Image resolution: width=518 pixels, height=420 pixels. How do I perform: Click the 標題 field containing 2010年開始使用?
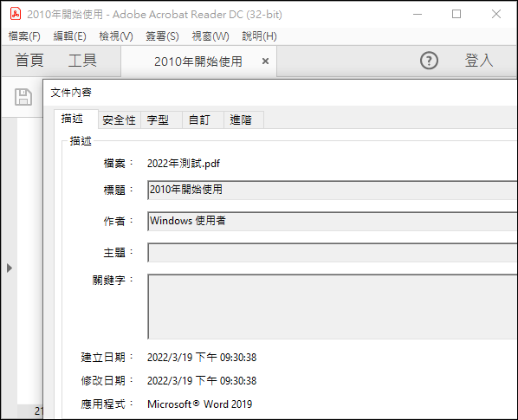tap(333, 191)
